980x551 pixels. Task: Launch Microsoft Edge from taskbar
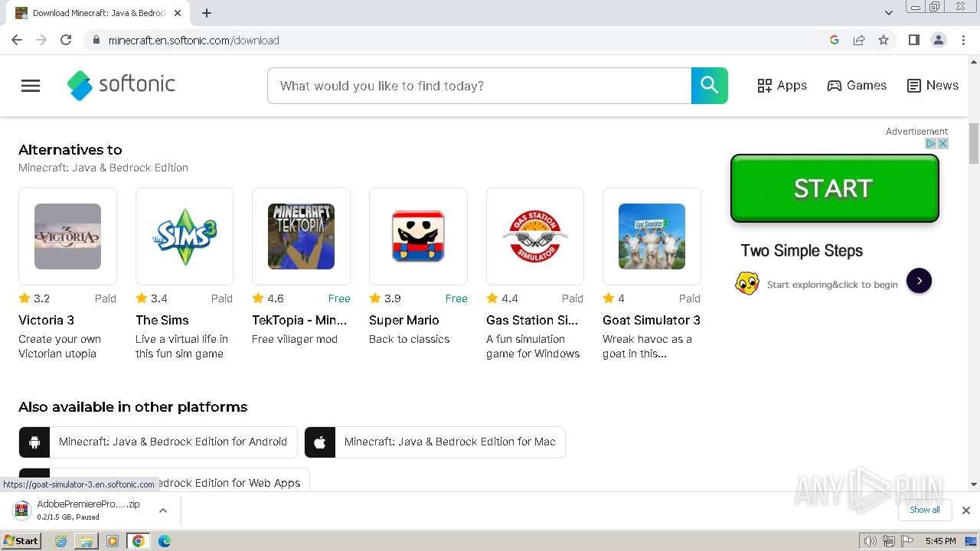tap(165, 541)
